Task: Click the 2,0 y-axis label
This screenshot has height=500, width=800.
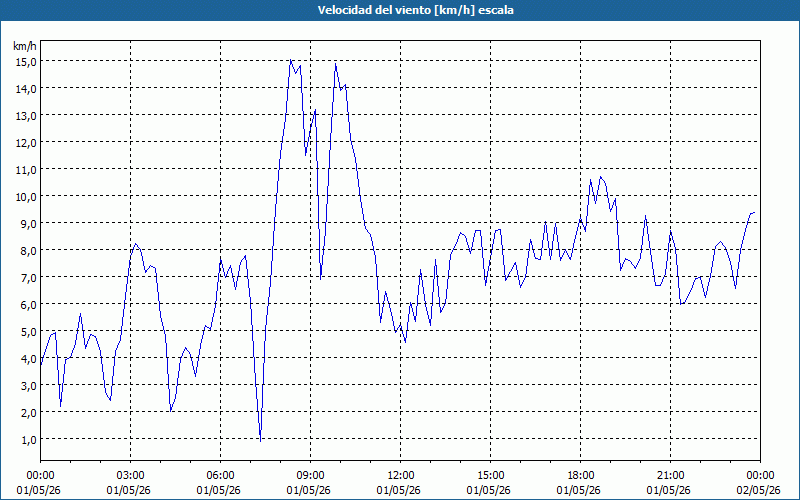Action: pyautogui.click(x=29, y=413)
